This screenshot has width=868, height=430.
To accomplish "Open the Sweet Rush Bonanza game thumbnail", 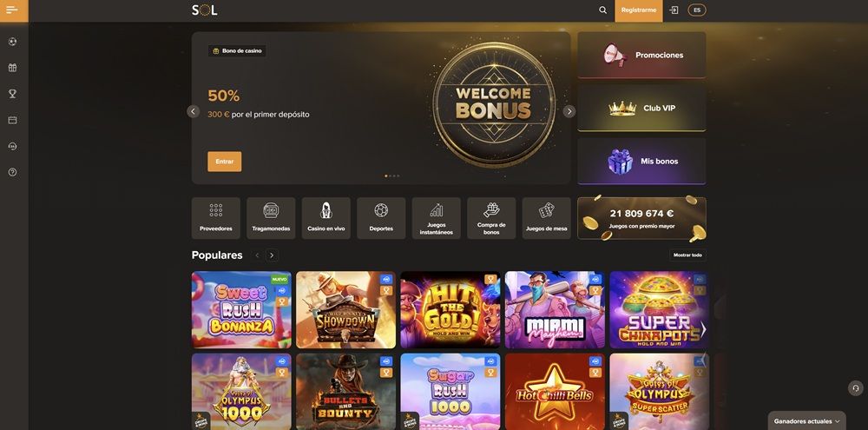I will coord(241,310).
